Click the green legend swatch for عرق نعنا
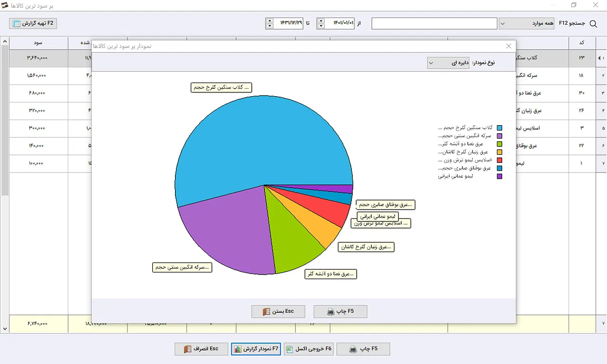 [499, 144]
